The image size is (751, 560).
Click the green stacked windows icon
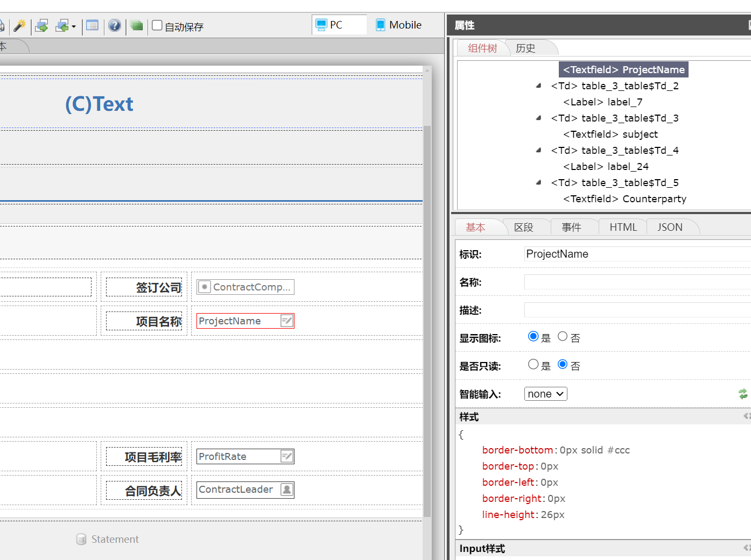(x=137, y=25)
